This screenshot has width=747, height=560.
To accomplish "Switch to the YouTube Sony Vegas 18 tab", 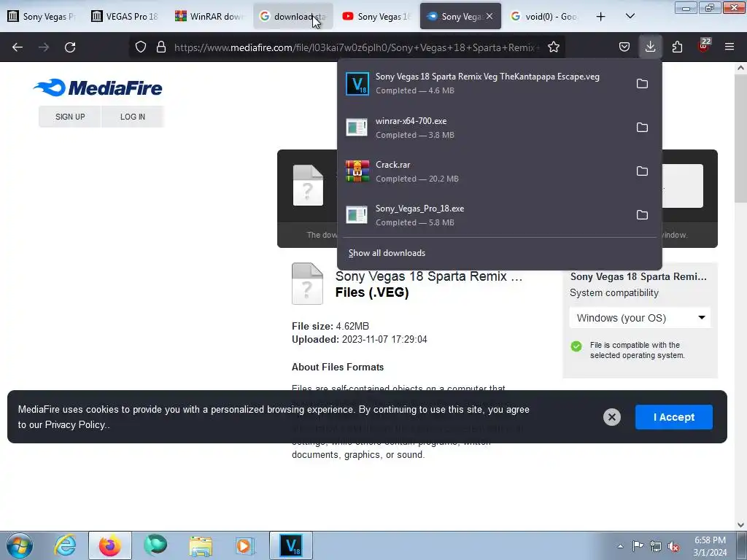I will tap(376, 16).
